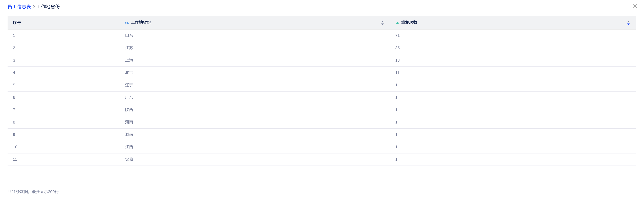Select the 陕西 province cell

click(x=129, y=110)
